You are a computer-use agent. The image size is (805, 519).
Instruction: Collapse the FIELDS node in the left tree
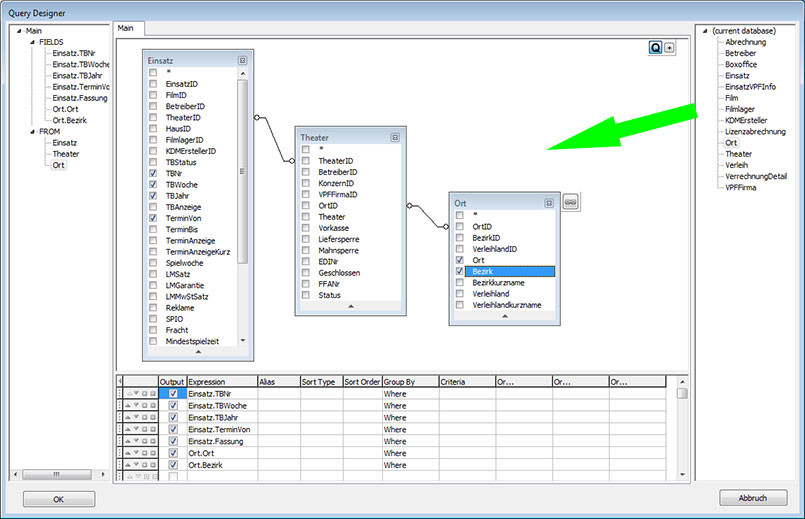pyautogui.click(x=31, y=43)
